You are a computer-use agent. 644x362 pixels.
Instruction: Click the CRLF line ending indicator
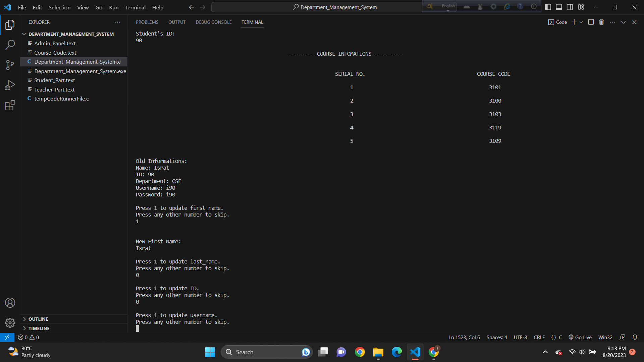[539, 337]
